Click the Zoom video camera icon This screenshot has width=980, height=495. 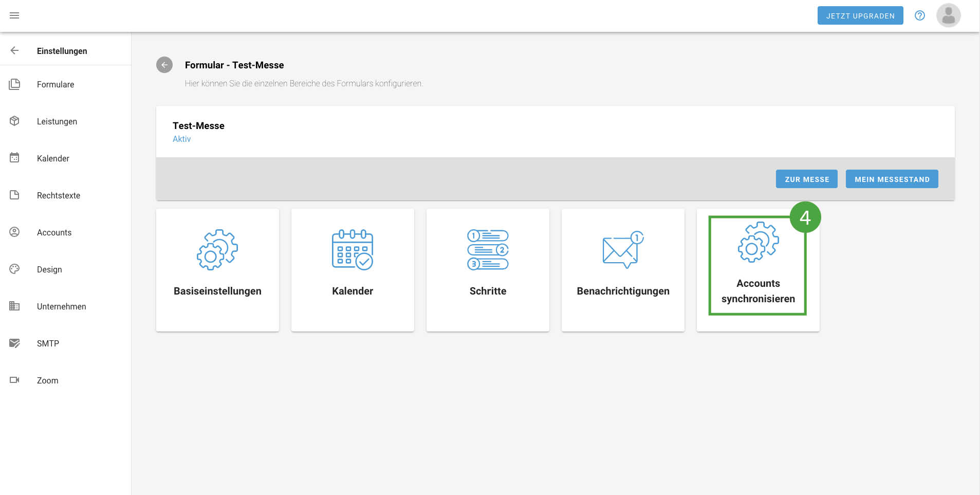click(x=14, y=380)
